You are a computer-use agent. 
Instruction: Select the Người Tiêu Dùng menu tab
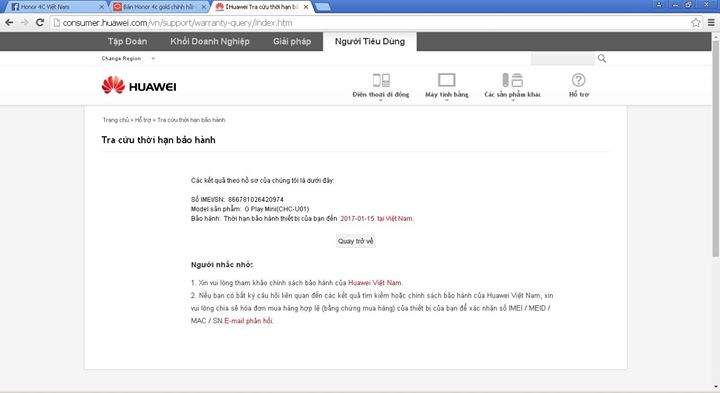click(x=370, y=41)
